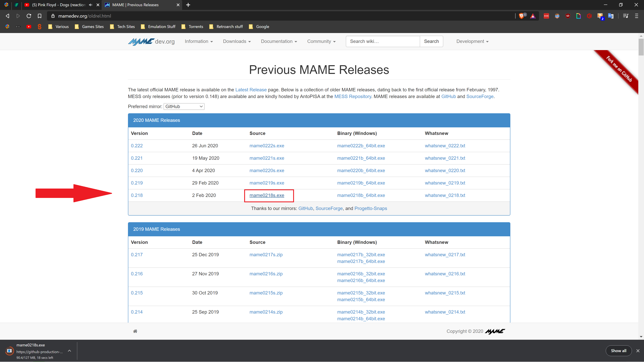Open the cube bookmark in the bookmarks bar
This screenshot has height=362, width=644.
(8, 26)
